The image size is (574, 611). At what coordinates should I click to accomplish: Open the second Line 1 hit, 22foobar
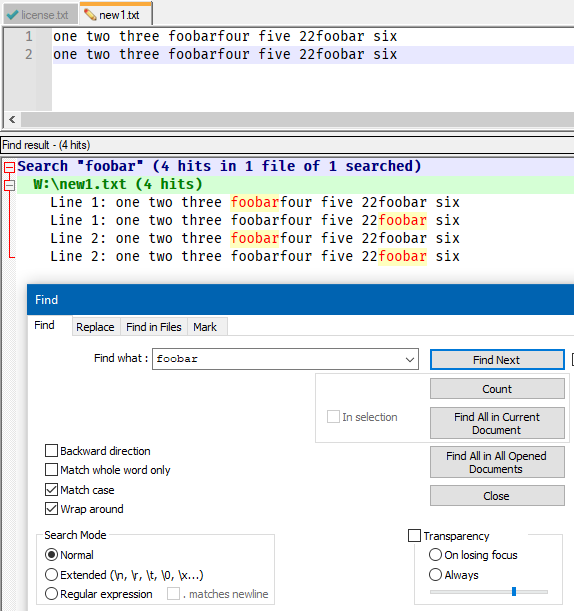(255, 220)
